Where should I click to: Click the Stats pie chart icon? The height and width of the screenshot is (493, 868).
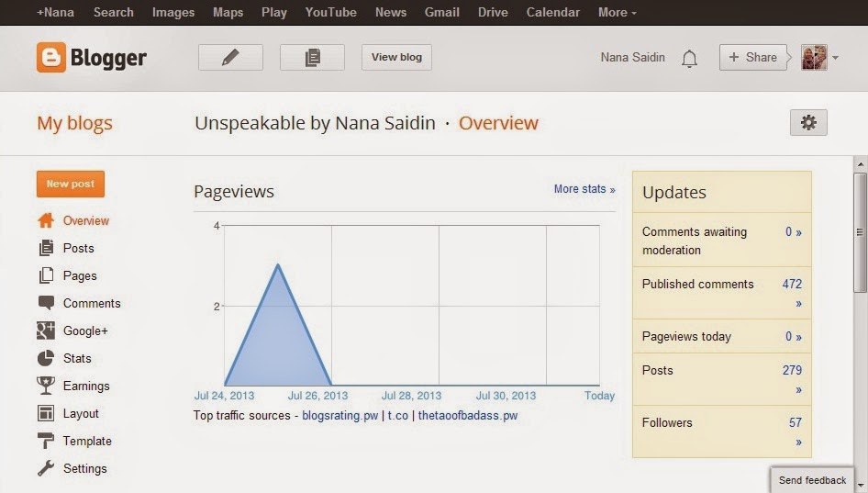coord(46,358)
